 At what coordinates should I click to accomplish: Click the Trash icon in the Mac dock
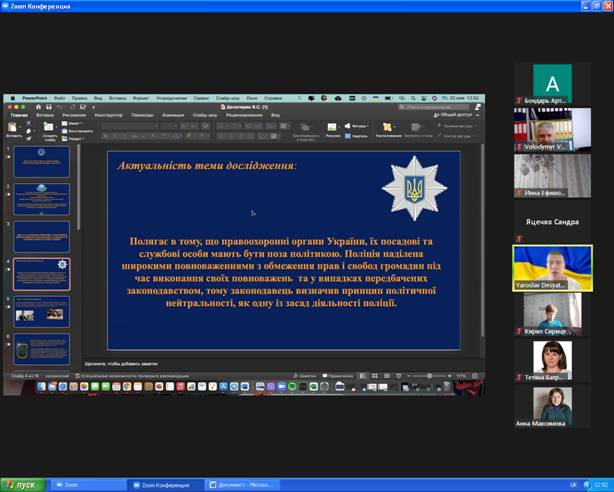[447, 387]
